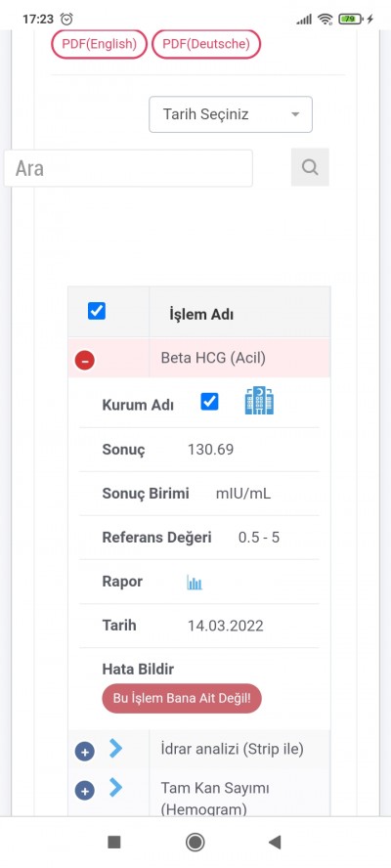
Task: Expand Tam Kan Sayımı row plus icon
Action: click(x=85, y=791)
